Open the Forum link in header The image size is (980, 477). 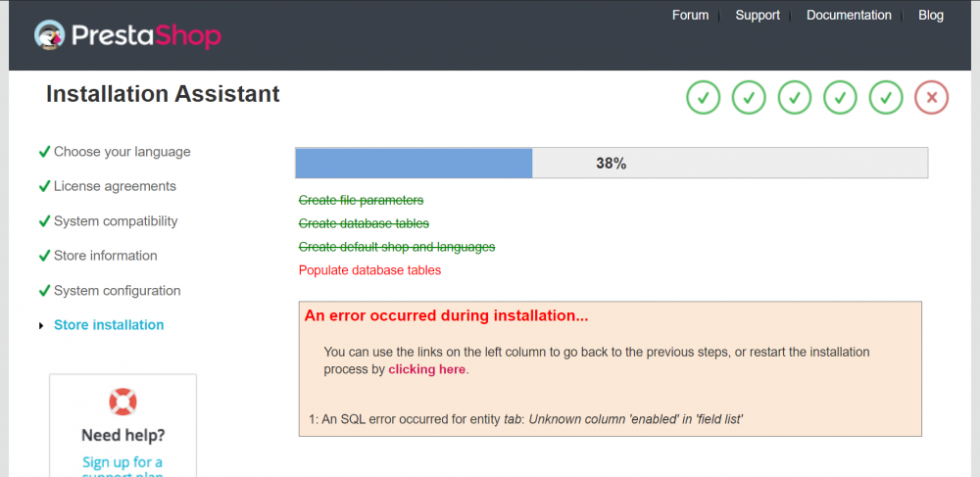pyautogui.click(x=690, y=15)
